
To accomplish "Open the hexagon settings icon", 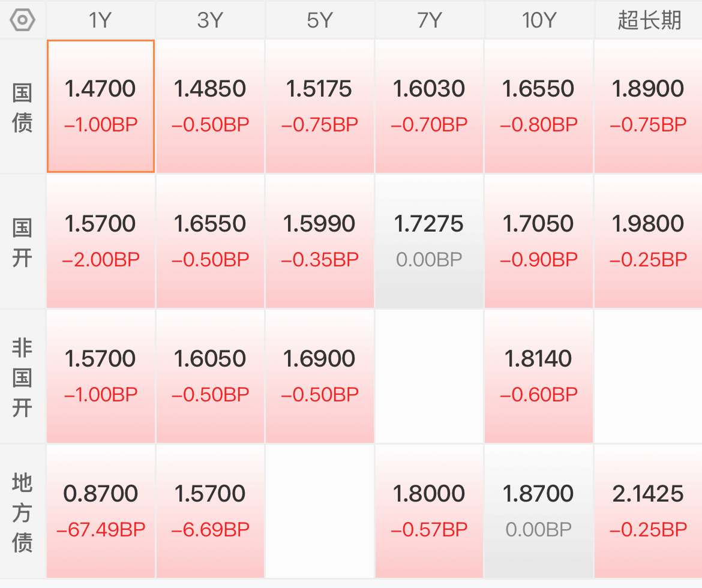I will (22, 20).
